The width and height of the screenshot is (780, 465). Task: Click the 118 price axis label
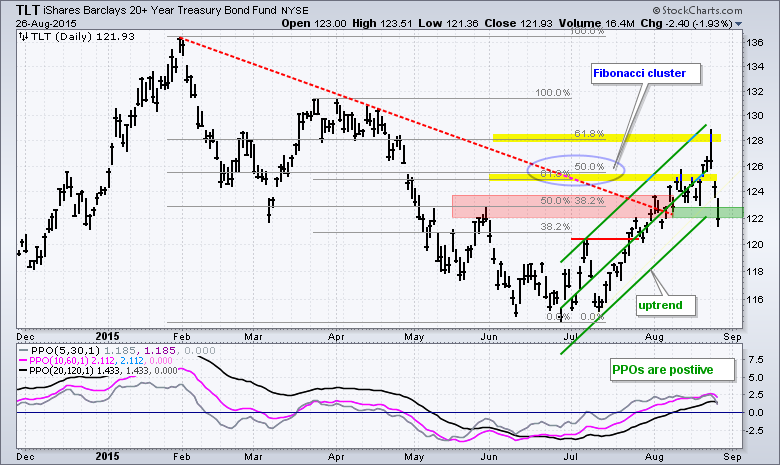755,272
